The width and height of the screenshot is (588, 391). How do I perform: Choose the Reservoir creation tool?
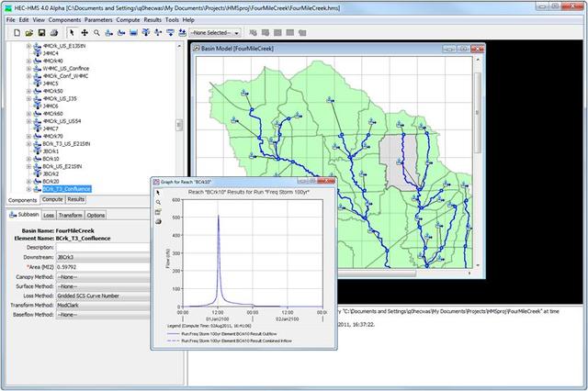(133, 33)
